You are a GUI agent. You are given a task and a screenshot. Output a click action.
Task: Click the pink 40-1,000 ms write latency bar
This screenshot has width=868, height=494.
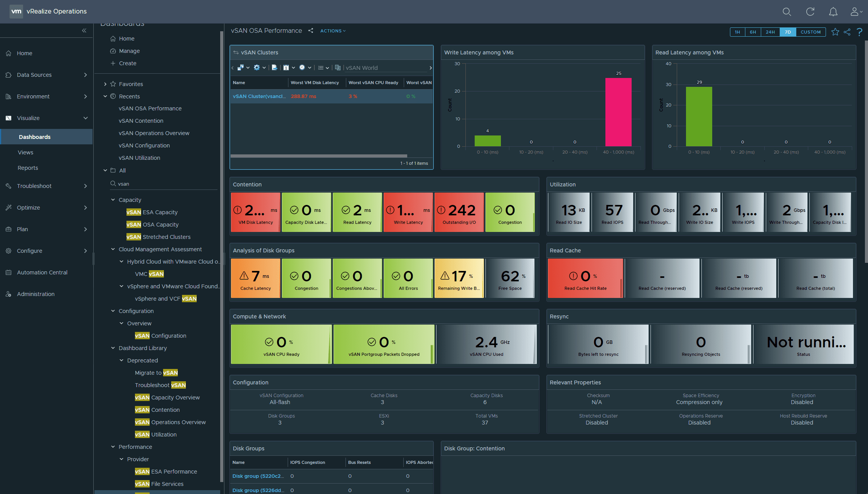pyautogui.click(x=618, y=112)
